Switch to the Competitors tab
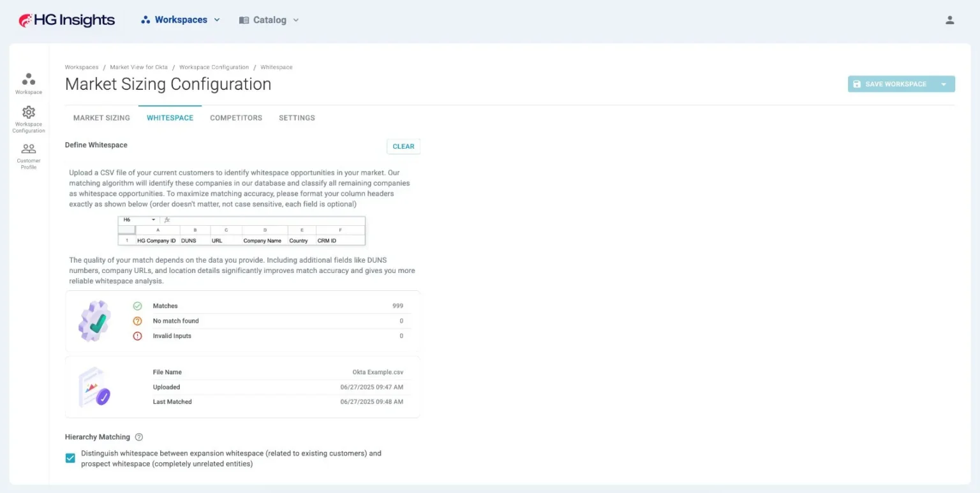 click(x=236, y=118)
